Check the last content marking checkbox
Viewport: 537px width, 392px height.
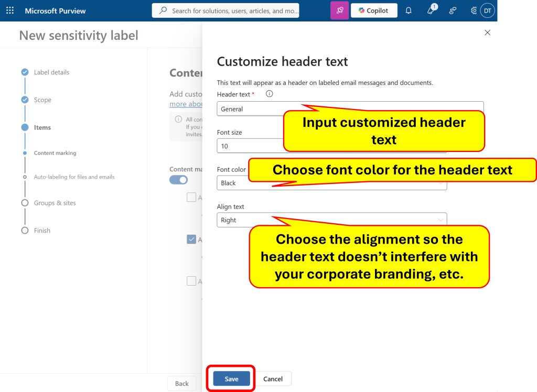click(191, 281)
